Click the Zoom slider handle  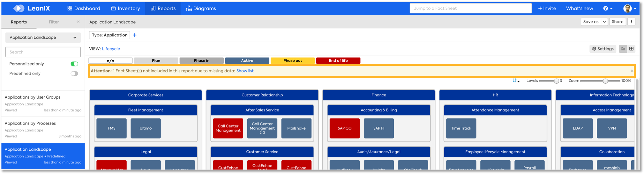tap(605, 81)
